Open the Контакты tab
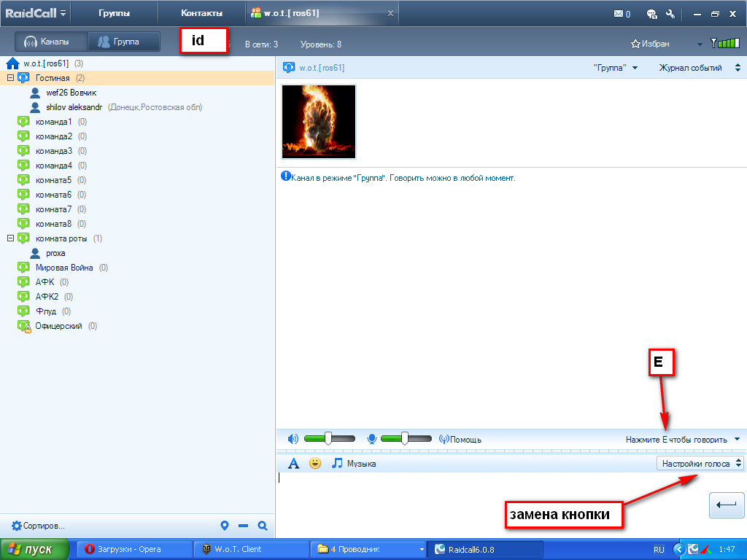The width and height of the screenshot is (747, 560). (x=201, y=13)
